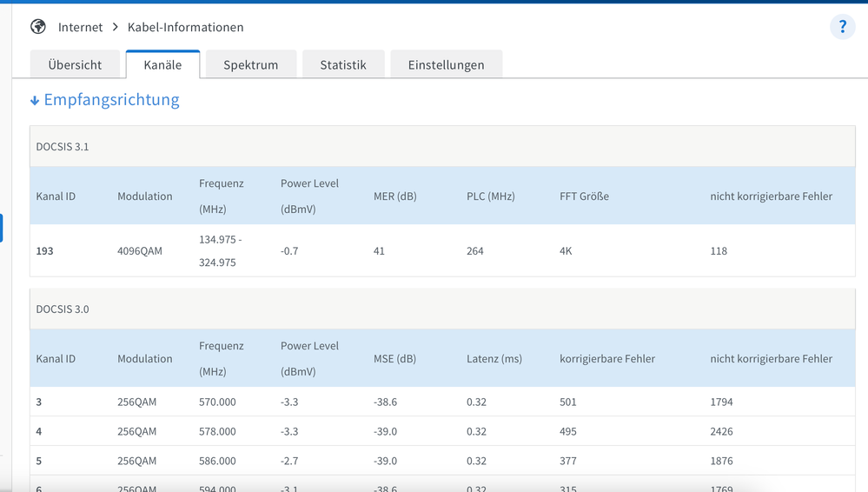Switch to the Übersicht tab
The width and height of the screenshot is (868, 492).
(x=75, y=64)
